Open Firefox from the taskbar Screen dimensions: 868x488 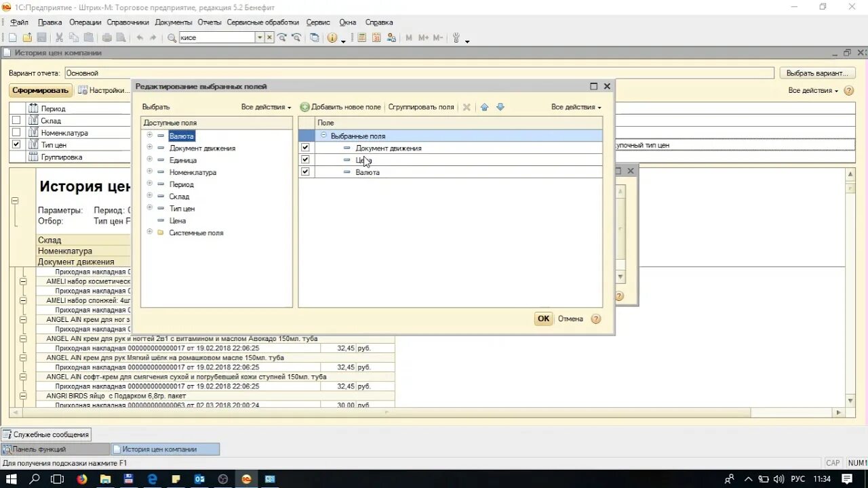(x=82, y=479)
